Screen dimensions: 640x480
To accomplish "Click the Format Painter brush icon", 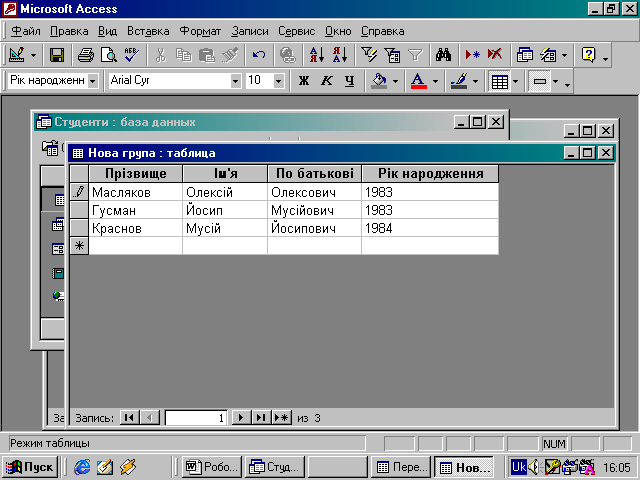I will click(230, 55).
